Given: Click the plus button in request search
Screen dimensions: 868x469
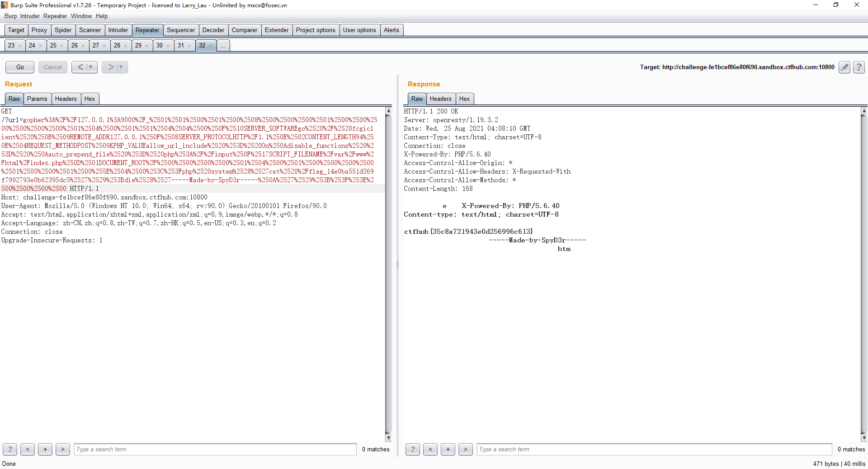Looking at the screenshot, I should click(45, 449).
